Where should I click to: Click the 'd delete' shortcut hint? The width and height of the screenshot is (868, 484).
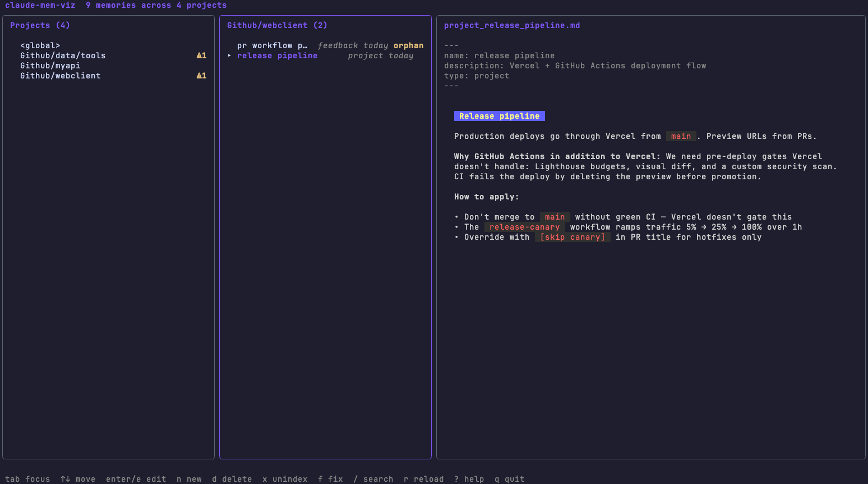click(x=232, y=479)
